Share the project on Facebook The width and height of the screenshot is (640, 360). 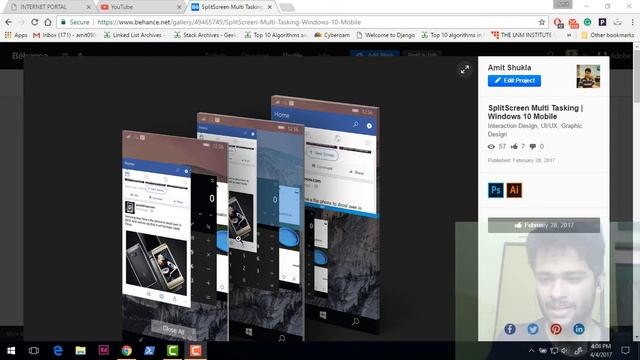tap(509, 329)
